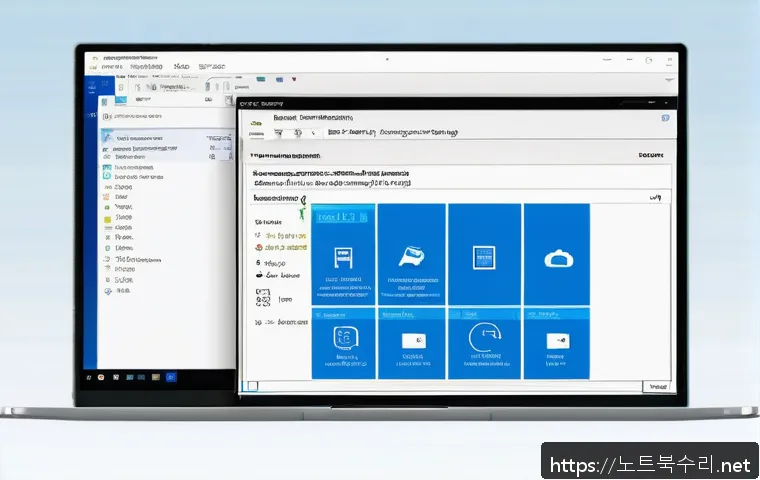Open the bottom-right tile with card icon
The width and height of the screenshot is (760, 480).
pyautogui.click(x=554, y=342)
